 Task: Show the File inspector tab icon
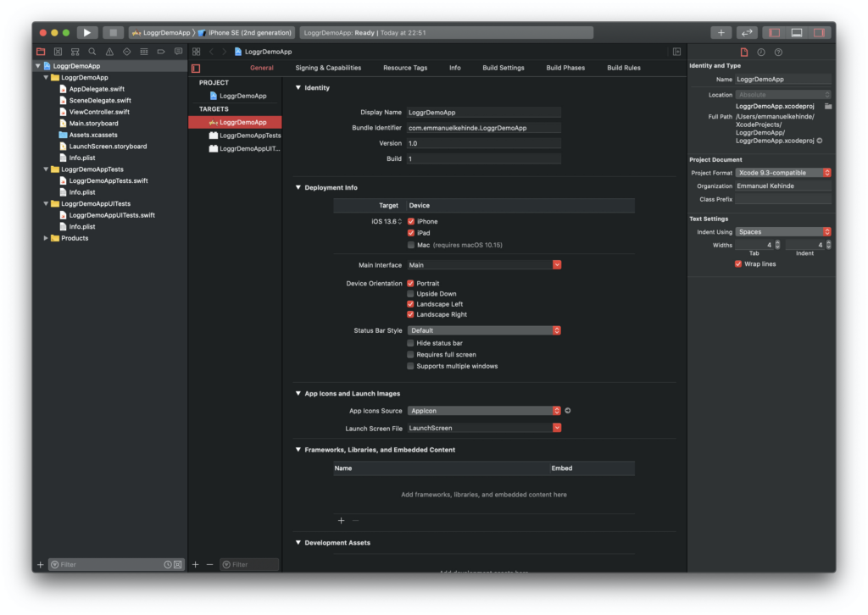(x=744, y=52)
